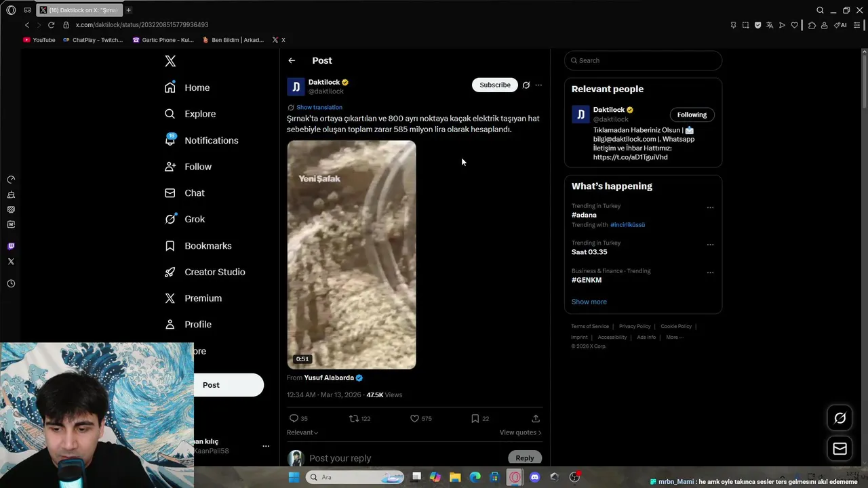868x488 pixels.
Task: Go back using browser back arrow
Action: point(27,25)
